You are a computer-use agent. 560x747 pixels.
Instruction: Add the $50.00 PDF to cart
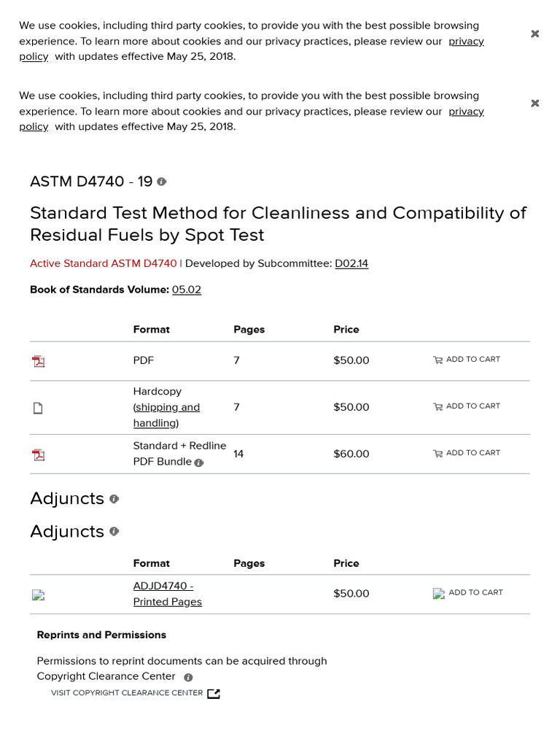click(467, 360)
